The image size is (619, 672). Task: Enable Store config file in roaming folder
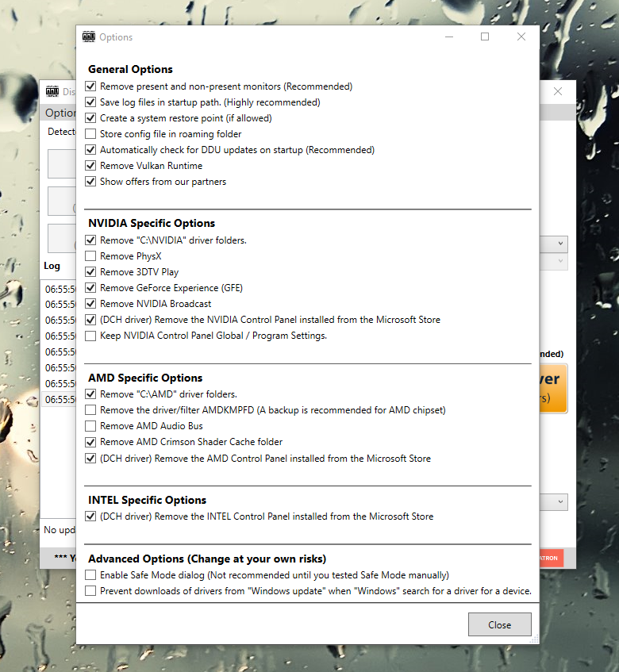pos(90,134)
